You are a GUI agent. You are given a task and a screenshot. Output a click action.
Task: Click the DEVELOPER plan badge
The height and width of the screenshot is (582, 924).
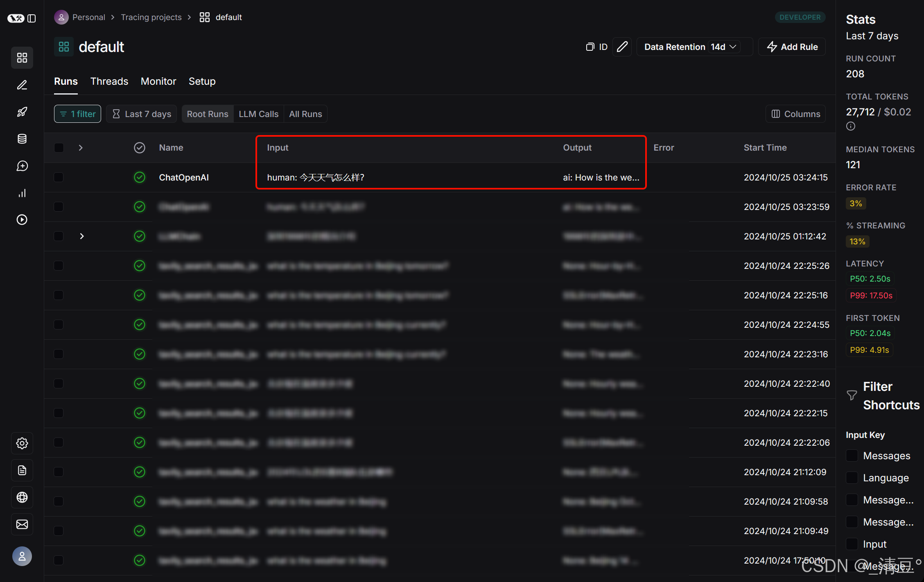coord(800,17)
